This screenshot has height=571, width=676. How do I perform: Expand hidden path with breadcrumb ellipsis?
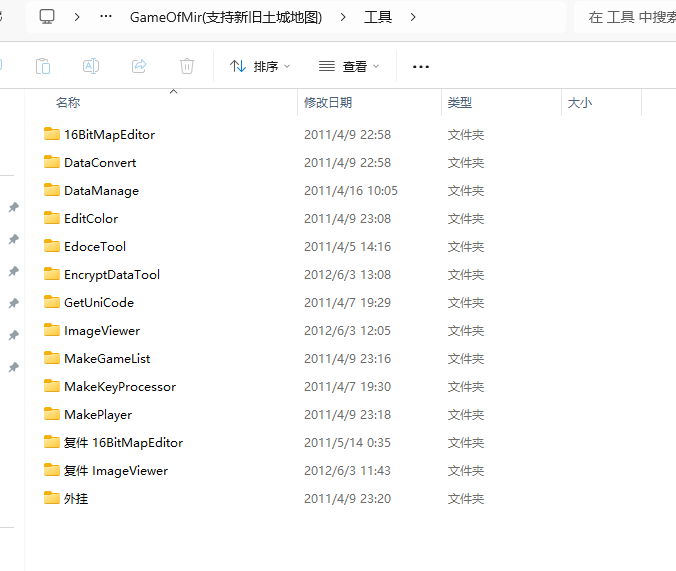point(106,17)
